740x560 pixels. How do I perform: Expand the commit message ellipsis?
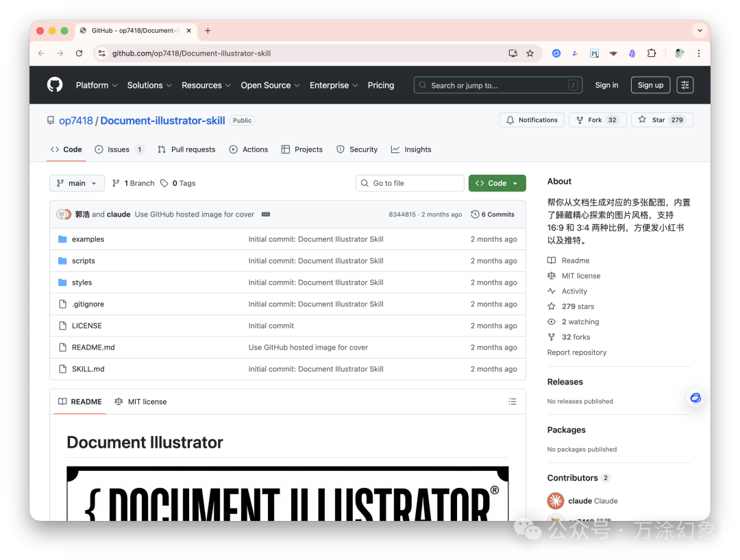click(266, 214)
